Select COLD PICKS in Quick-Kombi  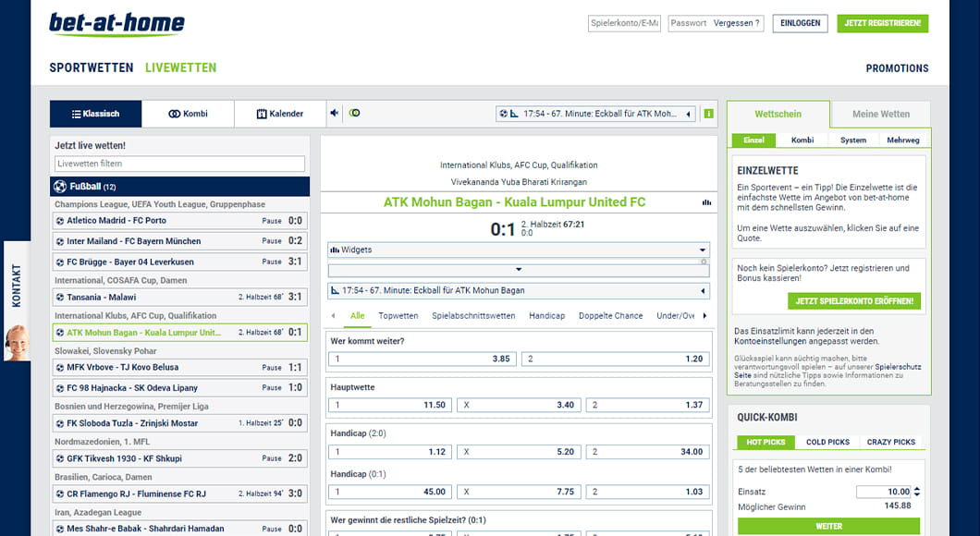click(827, 442)
